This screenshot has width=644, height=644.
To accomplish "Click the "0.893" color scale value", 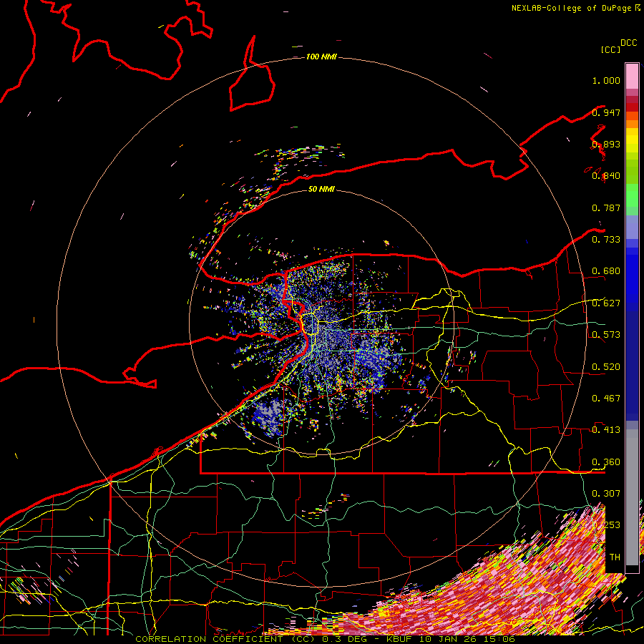I will click(x=606, y=144).
